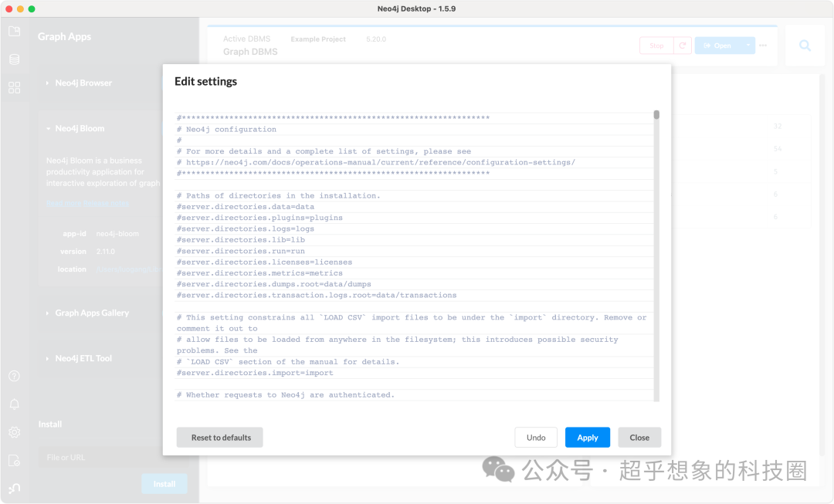Screen dimensions: 834x504
Task: Open the three-dots more options menu
Action: 763,46
